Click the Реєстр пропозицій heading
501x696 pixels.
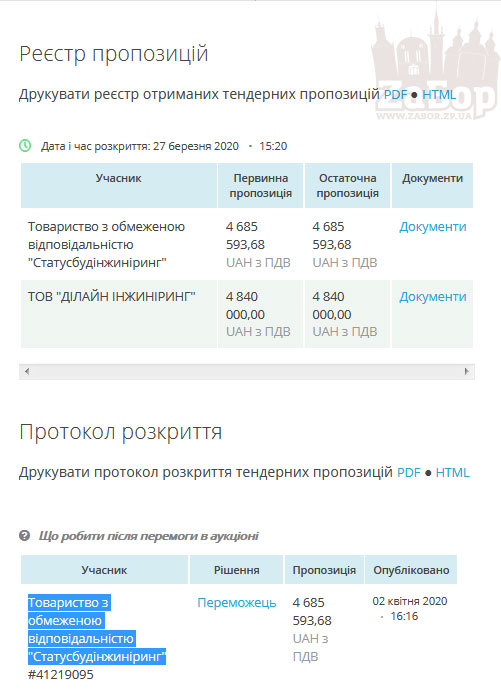coord(114,54)
